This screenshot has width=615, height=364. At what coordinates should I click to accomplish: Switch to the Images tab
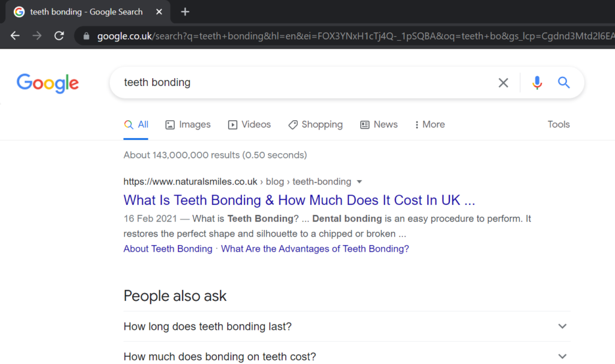tap(188, 125)
